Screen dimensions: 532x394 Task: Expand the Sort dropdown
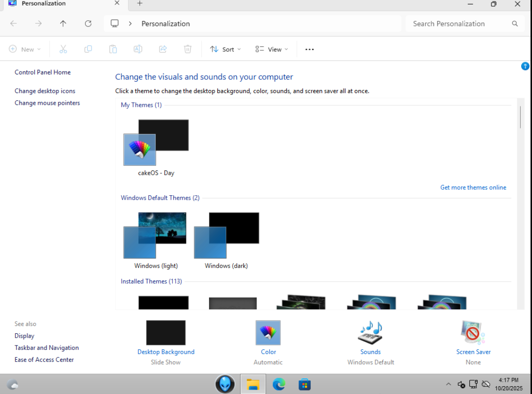point(226,49)
